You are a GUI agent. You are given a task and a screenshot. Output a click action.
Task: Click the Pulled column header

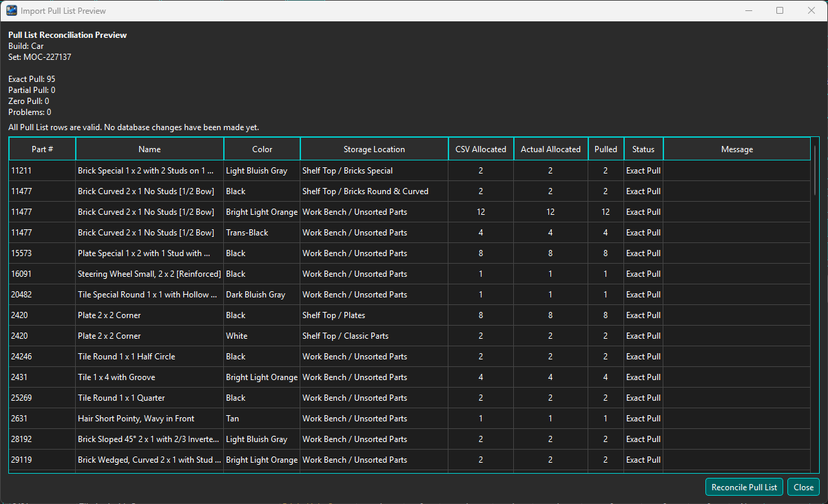click(x=606, y=149)
